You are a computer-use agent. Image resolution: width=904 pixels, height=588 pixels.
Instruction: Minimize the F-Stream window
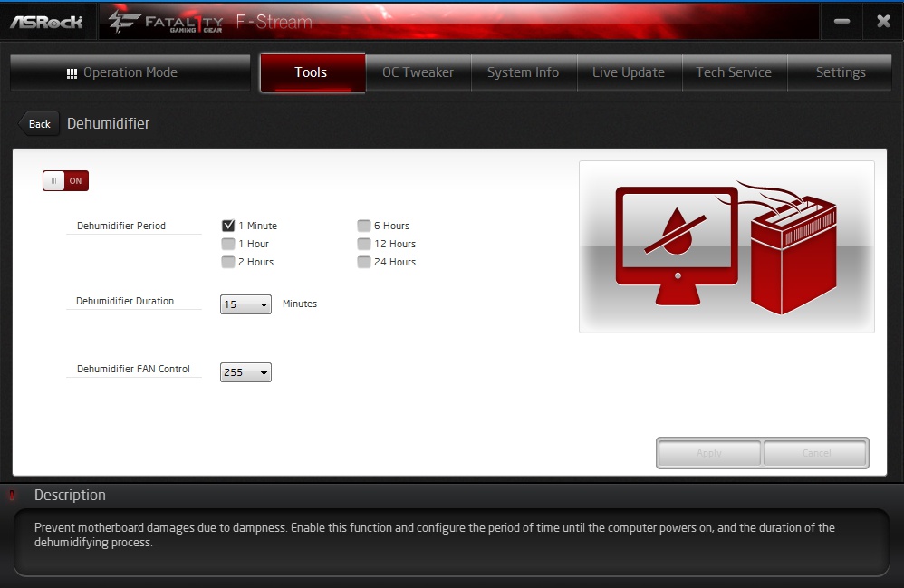pos(841,22)
